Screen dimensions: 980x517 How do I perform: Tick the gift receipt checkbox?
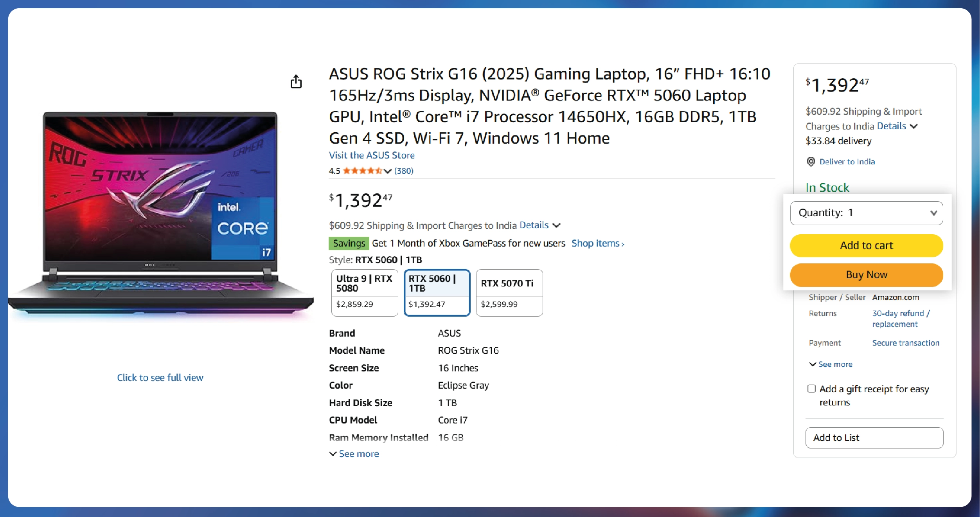pyautogui.click(x=811, y=389)
